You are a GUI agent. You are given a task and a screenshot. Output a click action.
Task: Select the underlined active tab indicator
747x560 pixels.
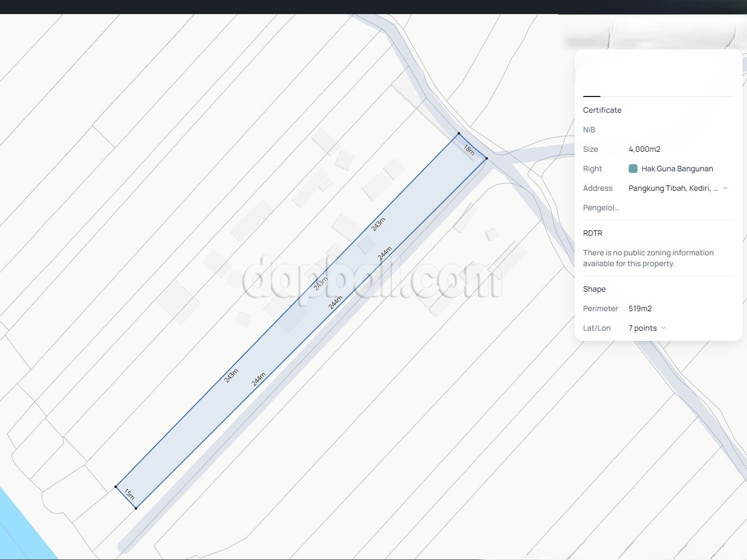point(591,96)
